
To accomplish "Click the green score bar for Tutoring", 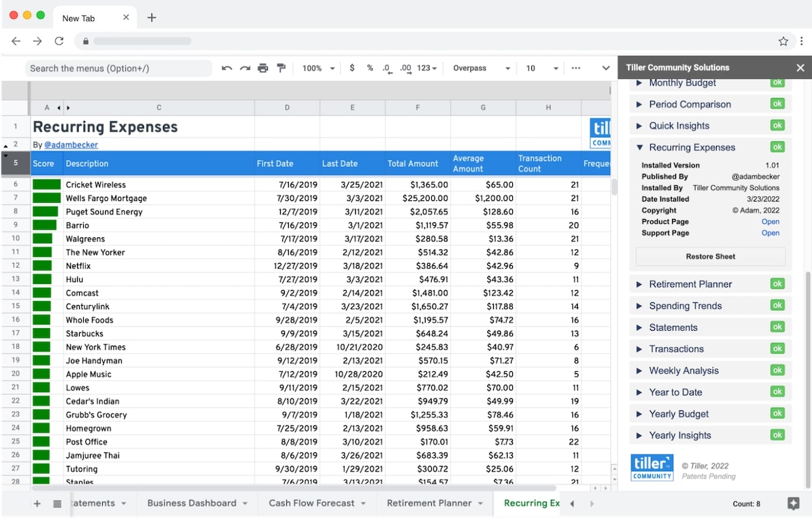I will click(x=42, y=469).
